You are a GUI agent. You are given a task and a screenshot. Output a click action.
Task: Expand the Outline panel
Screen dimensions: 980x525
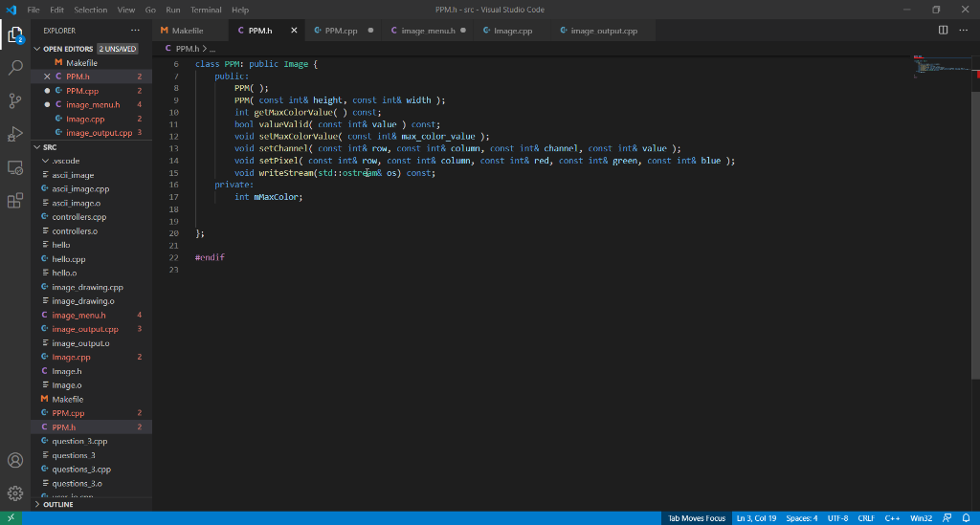tap(57, 504)
